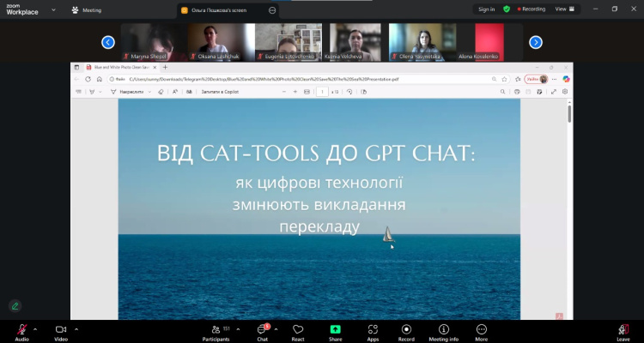The height and width of the screenshot is (343, 644).
Task: Select Olena Yasynetska's video thumbnail
Action: (422, 42)
